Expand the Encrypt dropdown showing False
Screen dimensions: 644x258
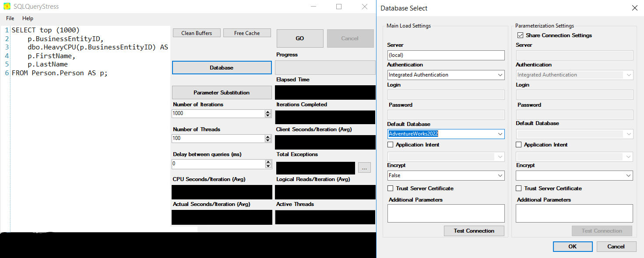tap(500, 175)
